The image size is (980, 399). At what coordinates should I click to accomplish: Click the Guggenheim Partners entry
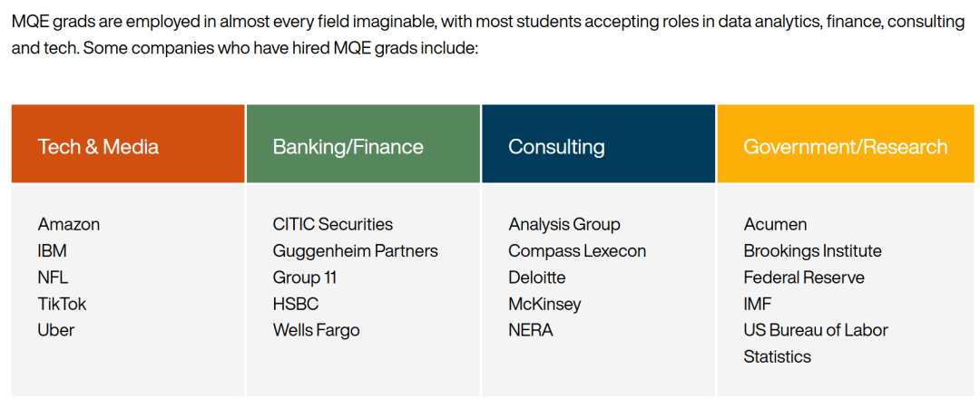click(355, 251)
